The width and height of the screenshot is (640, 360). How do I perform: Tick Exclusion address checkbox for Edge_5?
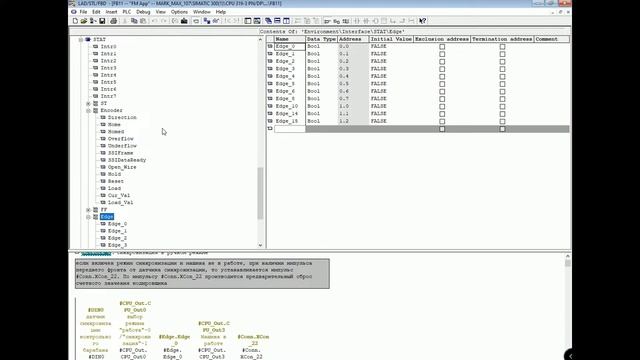tap(442, 84)
